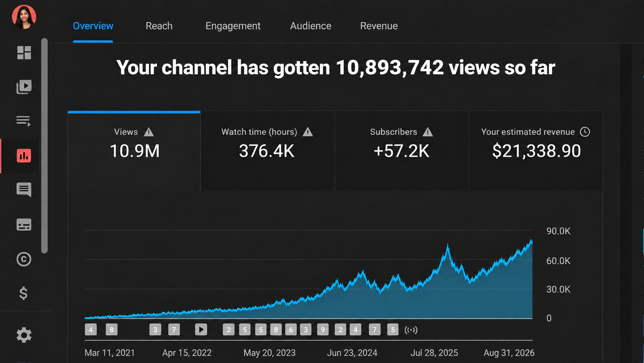Click the first '4' timeline marker
The width and height of the screenshot is (644, 363).
[91, 329]
